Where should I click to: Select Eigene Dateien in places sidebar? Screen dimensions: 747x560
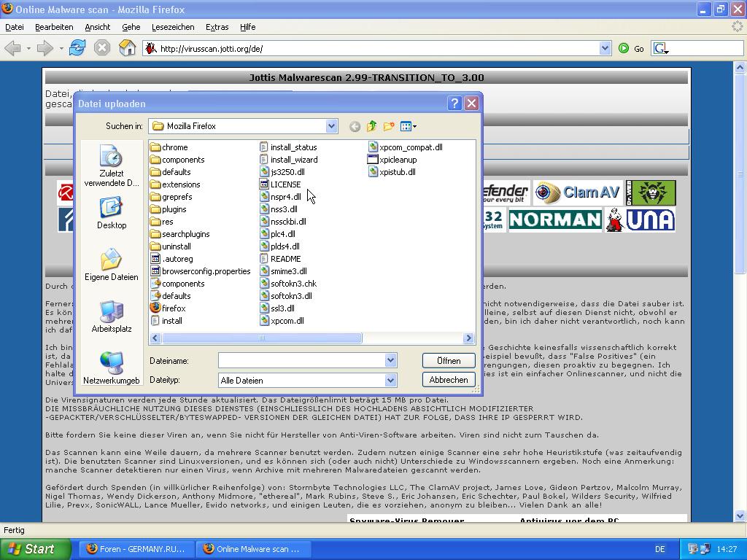(x=111, y=265)
